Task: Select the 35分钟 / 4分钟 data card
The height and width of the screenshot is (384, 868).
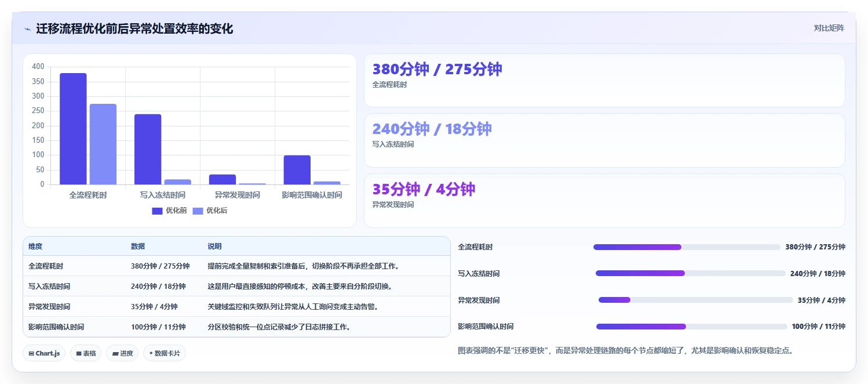Action: coord(604,201)
